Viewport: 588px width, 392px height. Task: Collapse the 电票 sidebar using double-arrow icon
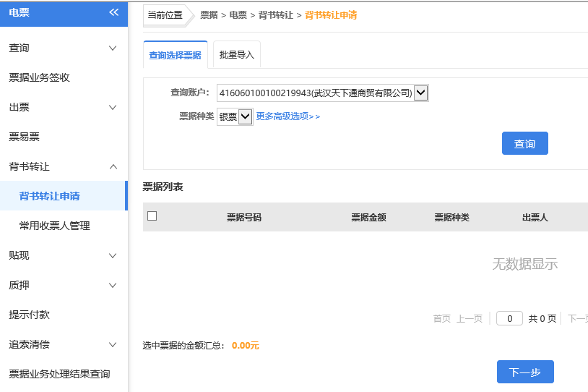(113, 12)
